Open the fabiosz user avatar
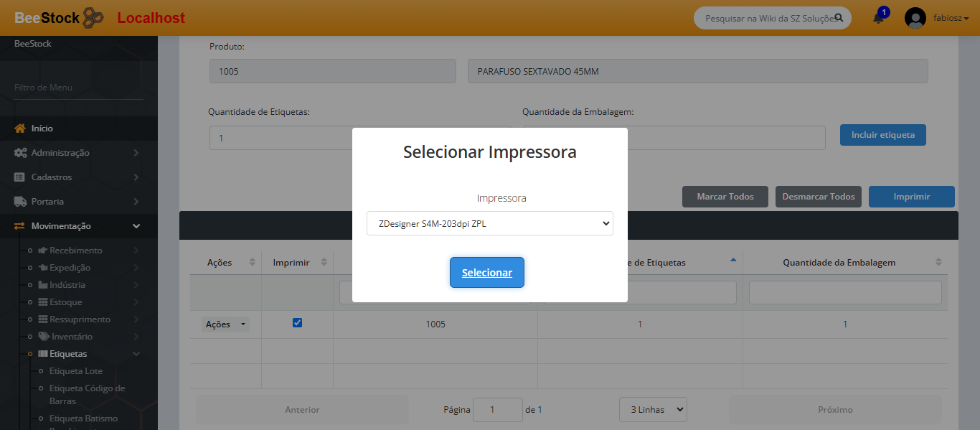Image resolution: width=980 pixels, height=430 pixels. click(x=915, y=18)
